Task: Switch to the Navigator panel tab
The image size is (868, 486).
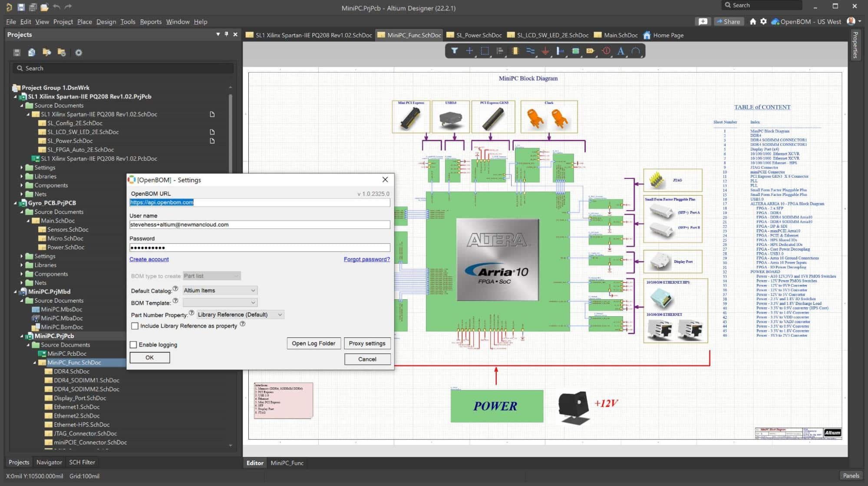Action: 49,462
